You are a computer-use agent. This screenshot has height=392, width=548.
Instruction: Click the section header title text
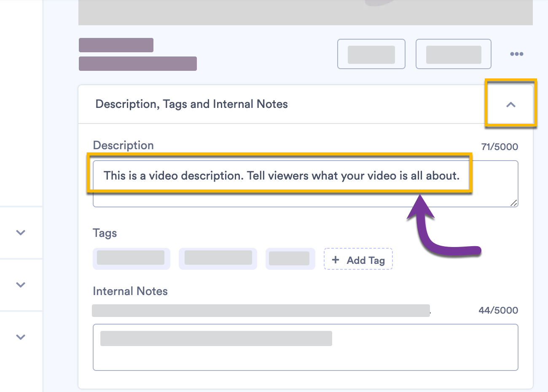191,104
